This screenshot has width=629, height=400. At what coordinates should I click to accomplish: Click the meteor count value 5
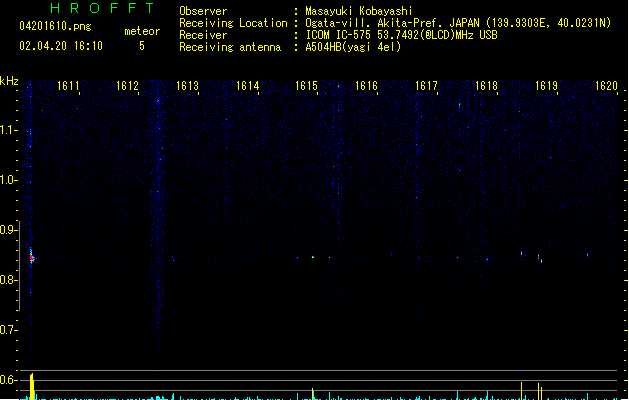point(142,46)
